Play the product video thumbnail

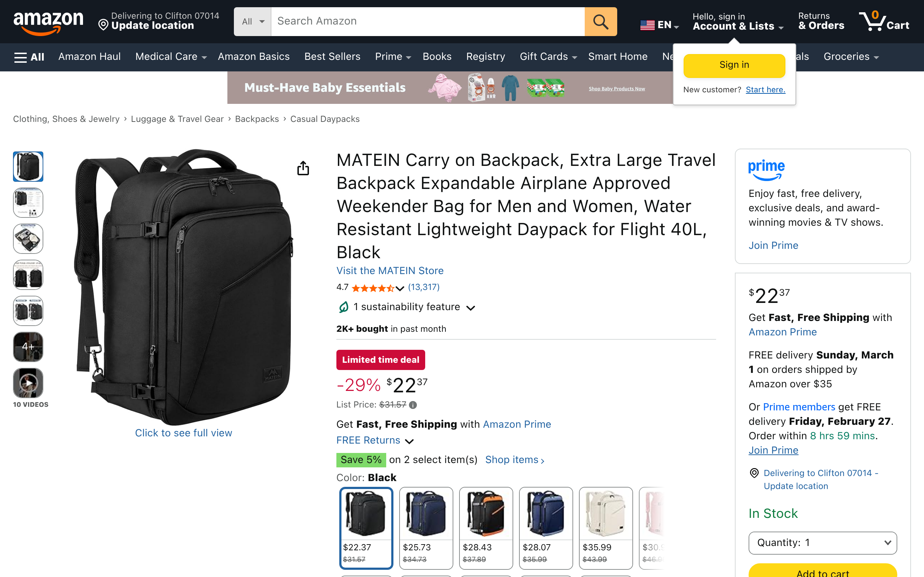(x=28, y=383)
